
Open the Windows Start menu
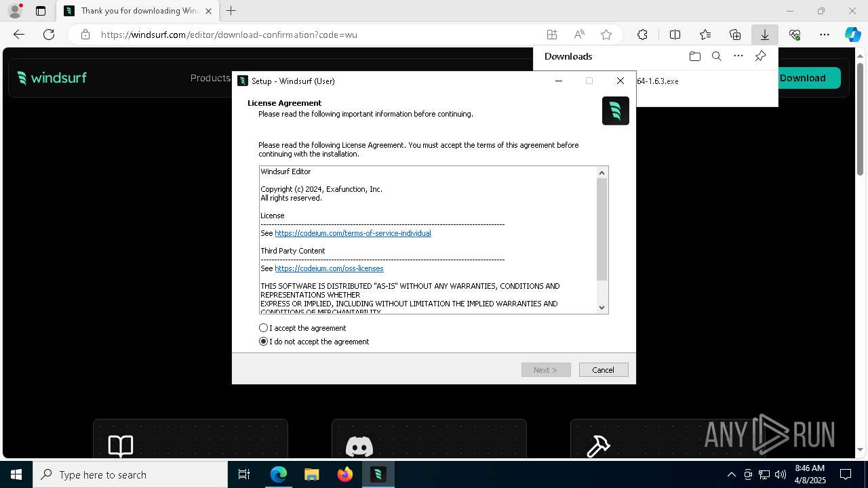[16, 474]
